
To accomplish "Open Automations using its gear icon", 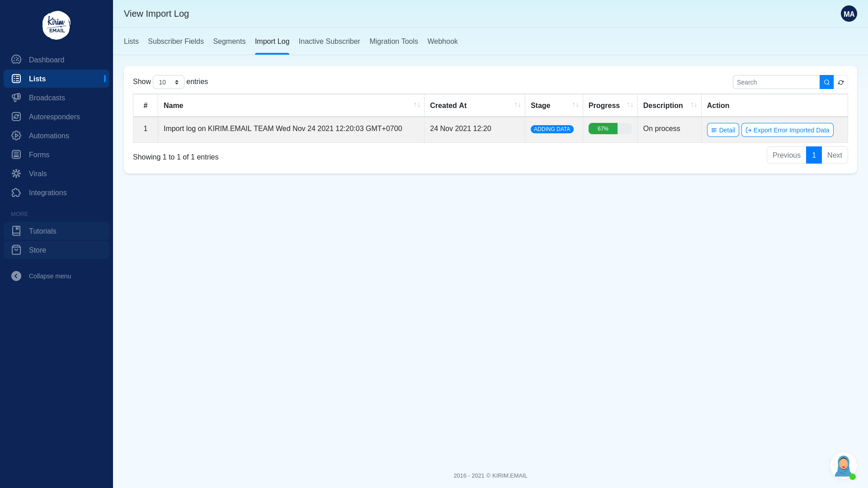I will (x=16, y=136).
